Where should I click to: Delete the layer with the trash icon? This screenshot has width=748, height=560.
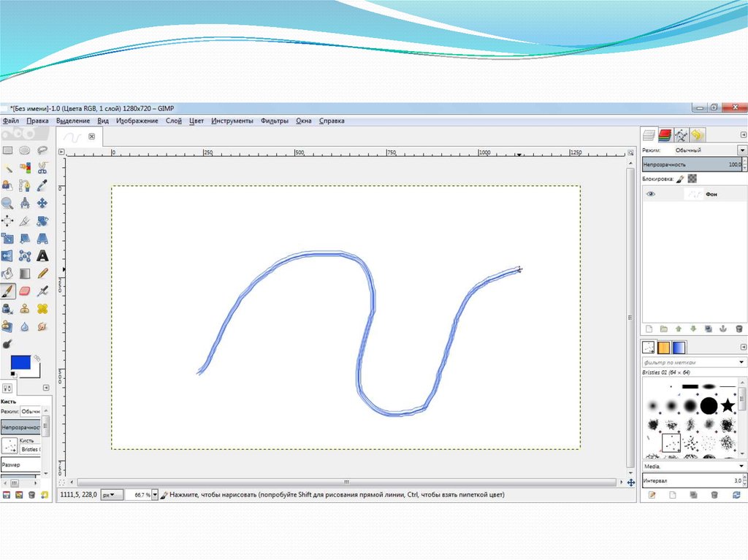coord(739,329)
